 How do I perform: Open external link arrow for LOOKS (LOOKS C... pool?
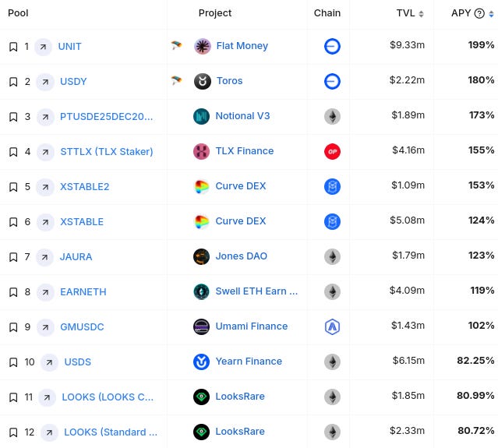(47, 397)
